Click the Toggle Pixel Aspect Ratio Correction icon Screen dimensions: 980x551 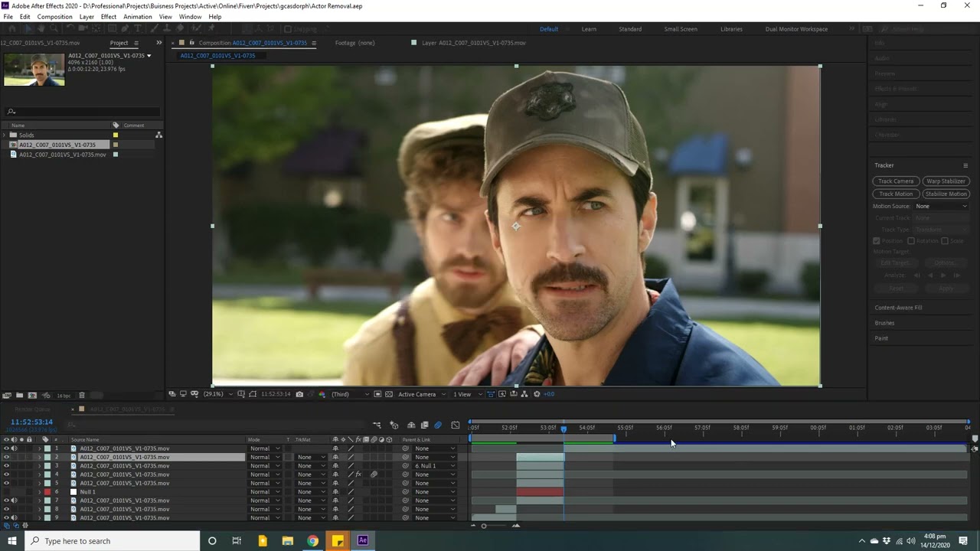[x=491, y=394]
